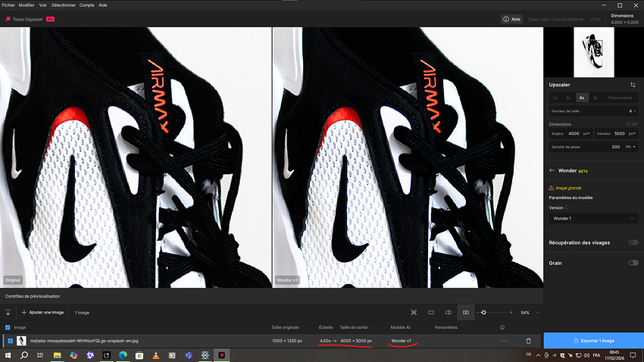Open the Compte menu
Viewport: 644px width, 362px height.
(x=86, y=5)
